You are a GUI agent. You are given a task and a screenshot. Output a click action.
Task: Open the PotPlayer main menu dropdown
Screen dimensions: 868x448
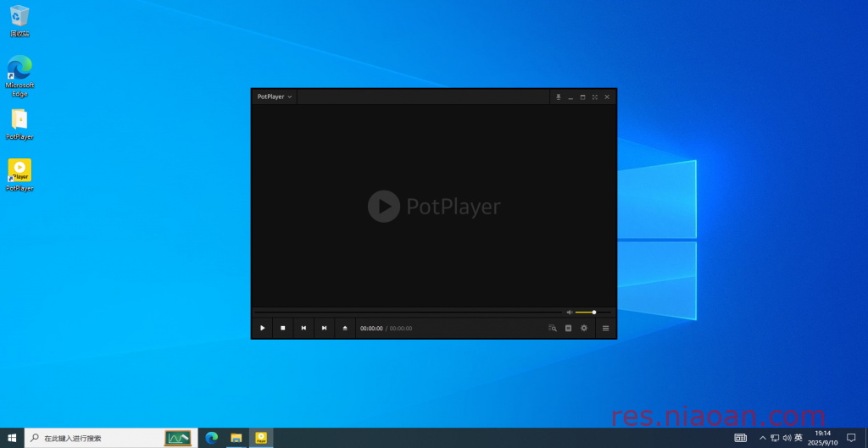click(x=275, y=97)
